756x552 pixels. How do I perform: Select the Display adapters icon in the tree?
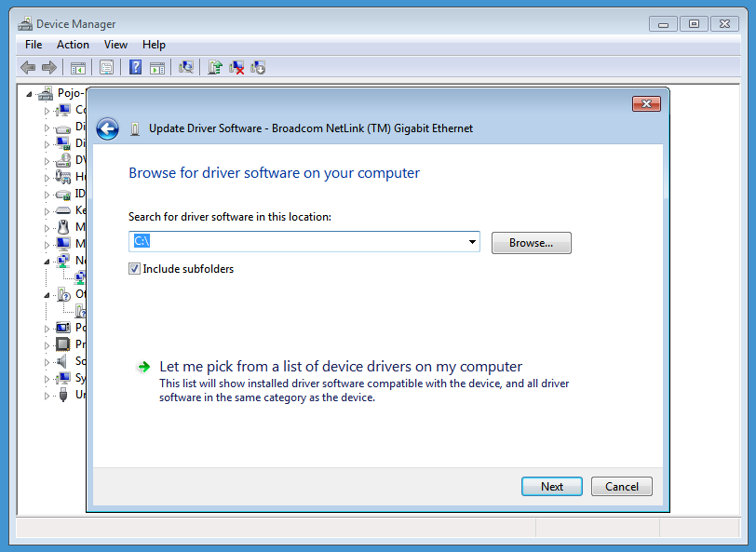tap(63, 143)
